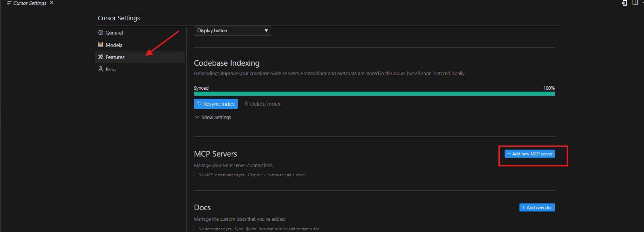This screenshot has height=232, width=644.
Task: Select the Cursor Settings editor tab
Action: (30, 3)
